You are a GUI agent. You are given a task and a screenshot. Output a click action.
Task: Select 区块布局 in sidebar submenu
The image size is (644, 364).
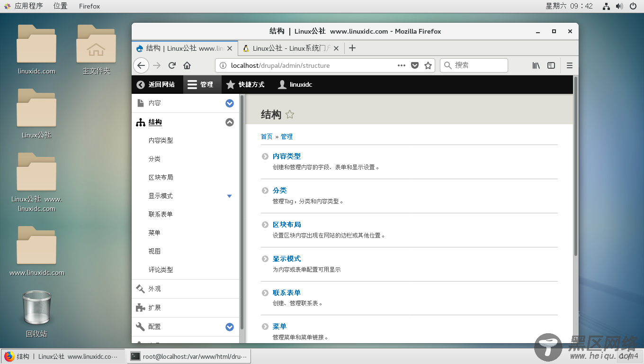click(161, 177)
